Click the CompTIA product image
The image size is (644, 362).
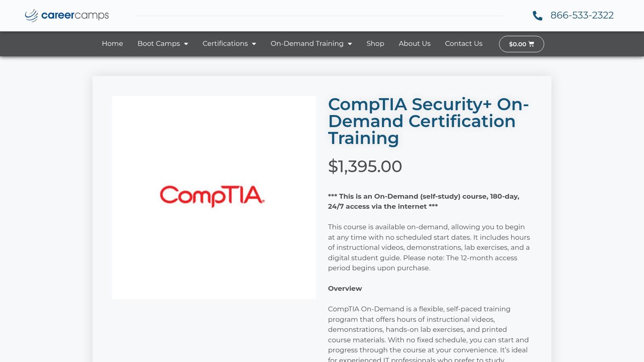214,197
